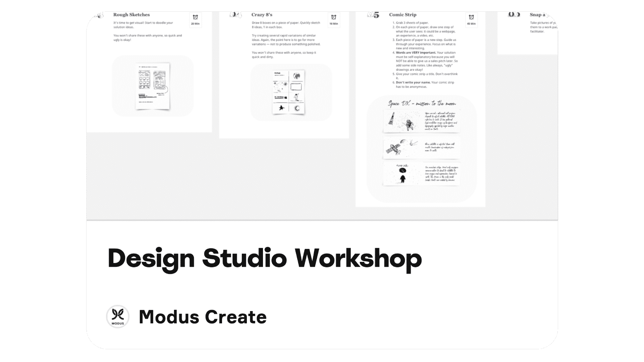This screenshot has width=644, height=362.
Task: Click the "Space DX - mission to the moon" title
Action: click(422, 104)
